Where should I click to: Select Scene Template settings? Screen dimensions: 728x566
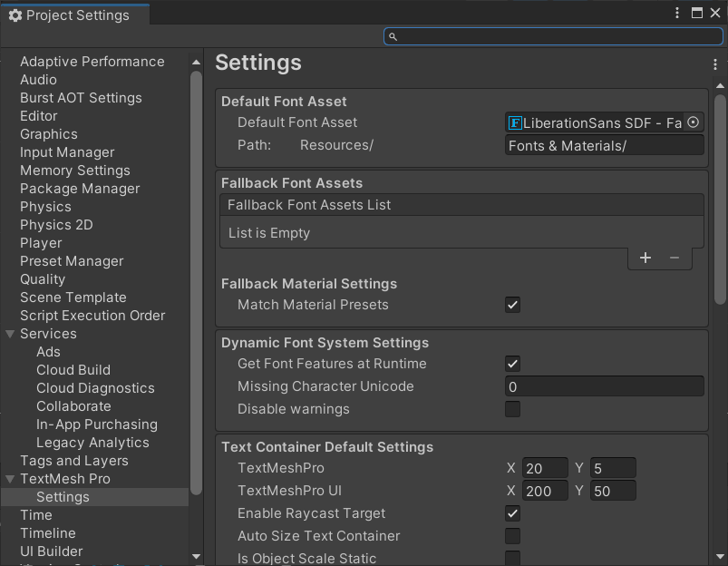click(73, 297)
